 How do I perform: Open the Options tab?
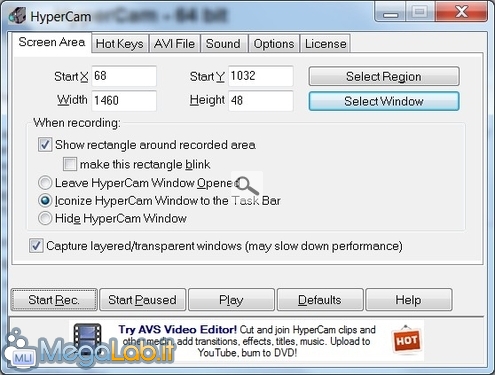274,44
